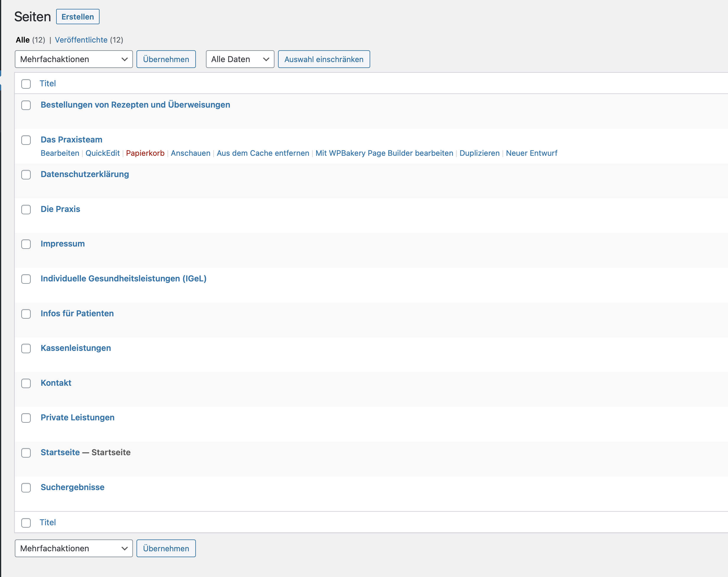The height and width of the screenshot is (577, 728).
Task: Switch to the Veröffentlichte filter
Action: coord(81,40)
